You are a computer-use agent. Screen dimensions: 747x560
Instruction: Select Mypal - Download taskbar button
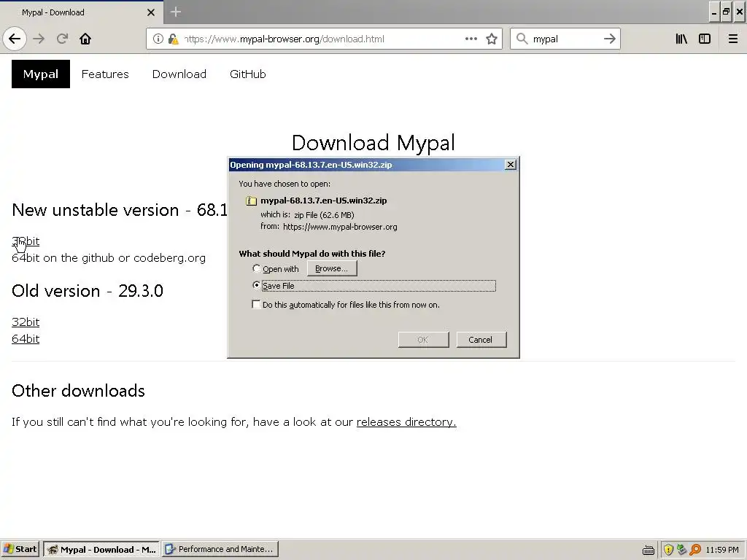click(x=102, y=549)
